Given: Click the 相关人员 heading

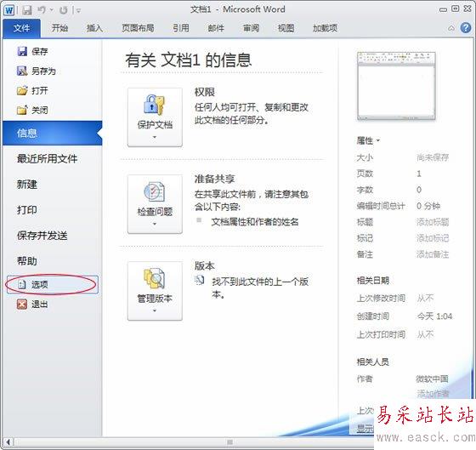Looking at the screenshot, I should click(373, 362).
